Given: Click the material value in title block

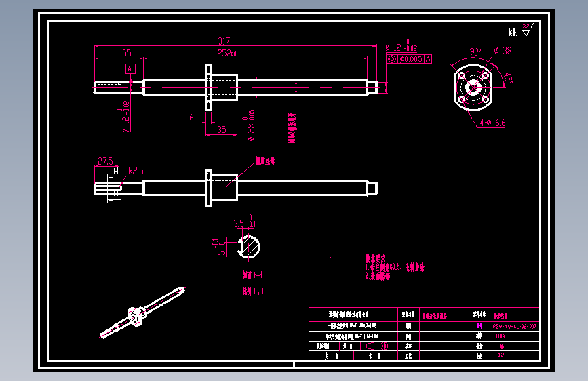Looking at the screenshot, I should pyautogui.click(x=501, y=336).
